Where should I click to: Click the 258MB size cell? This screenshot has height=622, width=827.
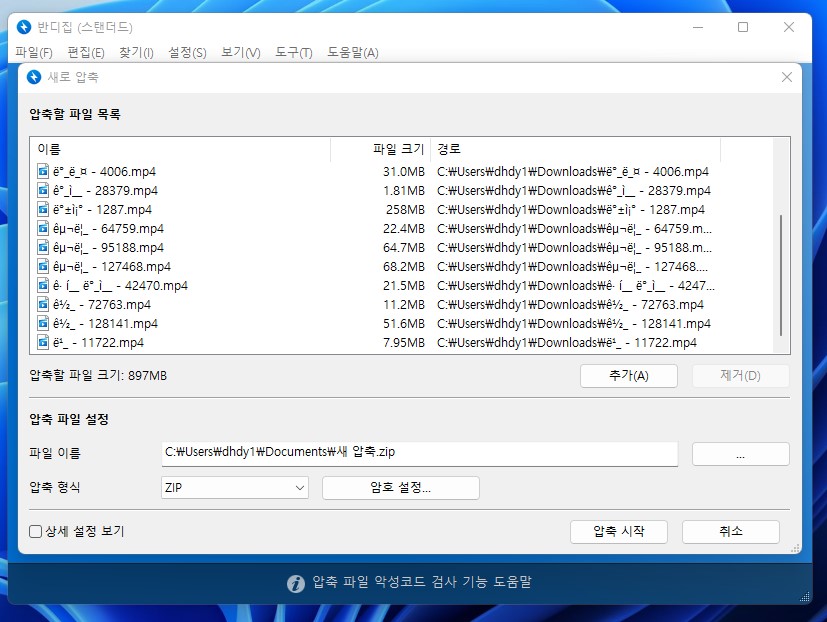(405, 209)
